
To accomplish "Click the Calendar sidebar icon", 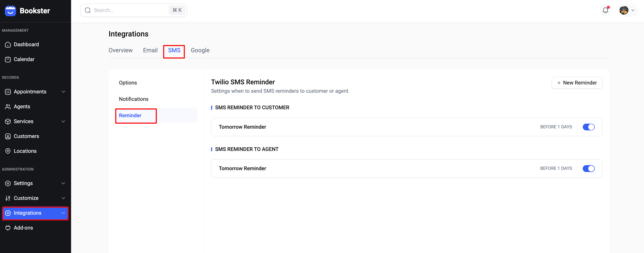I will [x=8, y=59].
